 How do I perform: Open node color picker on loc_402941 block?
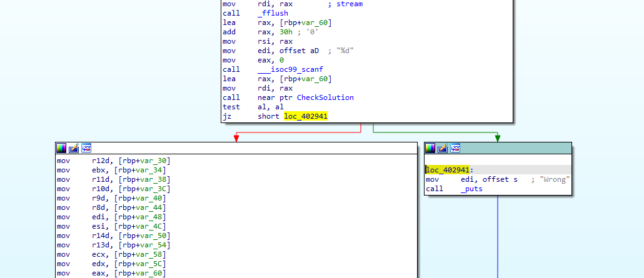tap(430, 148)
